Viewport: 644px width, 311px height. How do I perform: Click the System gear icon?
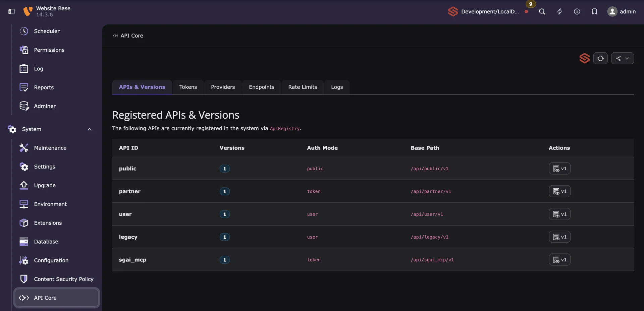click(12, 129)
